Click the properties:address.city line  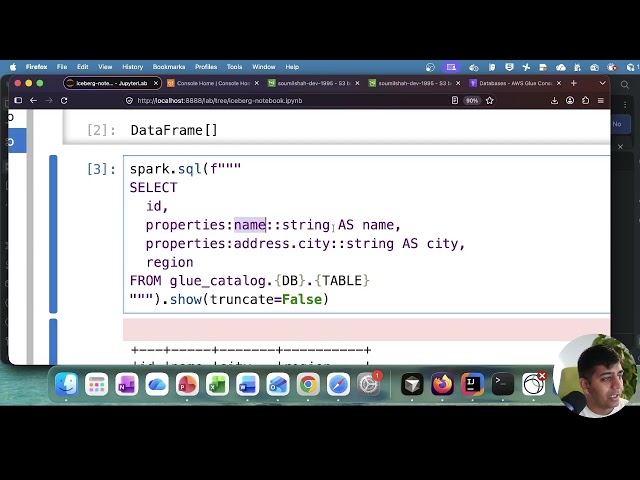click(x=305, y=244)
